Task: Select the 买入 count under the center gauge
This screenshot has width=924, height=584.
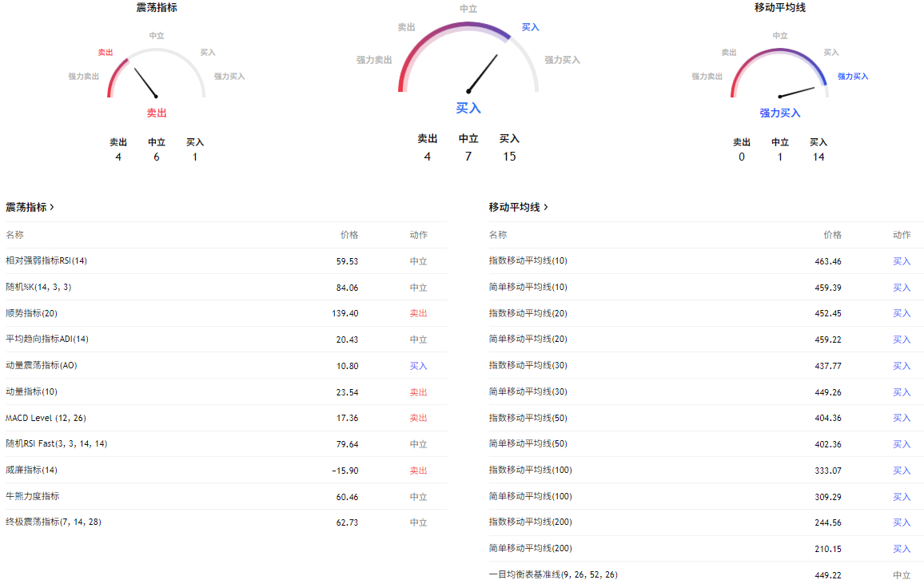Action: coord(509,148)
